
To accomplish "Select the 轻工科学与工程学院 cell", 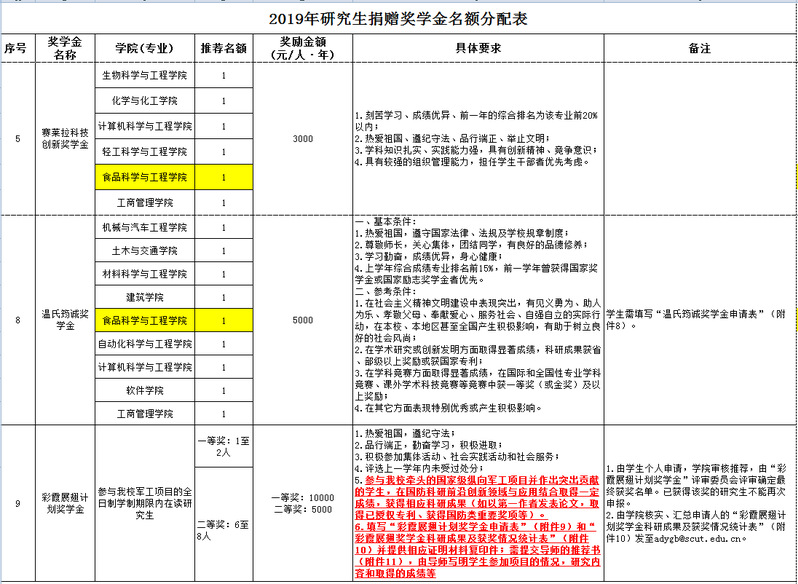I will (x=144, y=152).
